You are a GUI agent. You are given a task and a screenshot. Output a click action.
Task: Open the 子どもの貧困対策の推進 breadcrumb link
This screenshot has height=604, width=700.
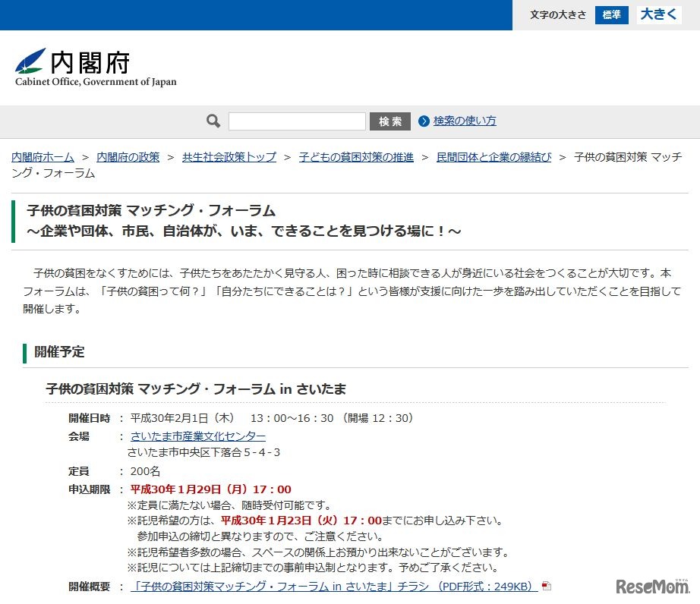[x=357, y=156]
